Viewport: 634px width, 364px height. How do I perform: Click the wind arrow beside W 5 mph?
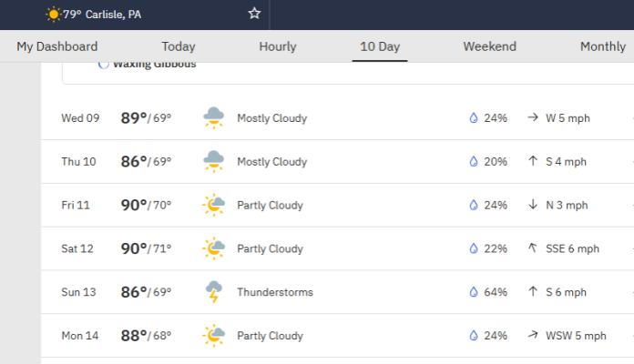(533, 117)
